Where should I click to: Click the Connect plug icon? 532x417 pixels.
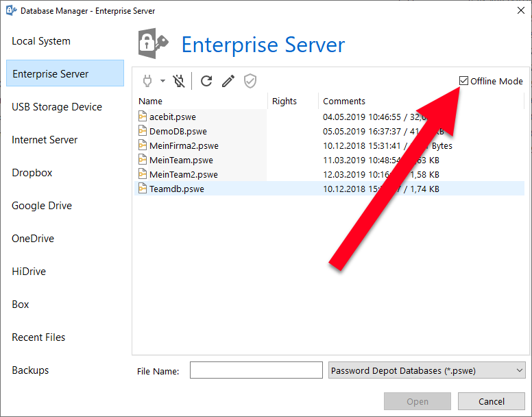[147, 81]
